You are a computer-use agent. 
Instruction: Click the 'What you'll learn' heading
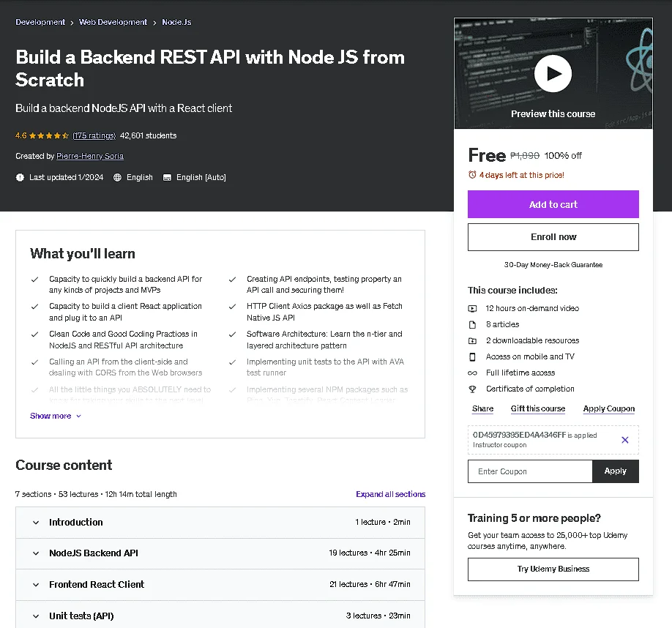[x=83, y=253]
